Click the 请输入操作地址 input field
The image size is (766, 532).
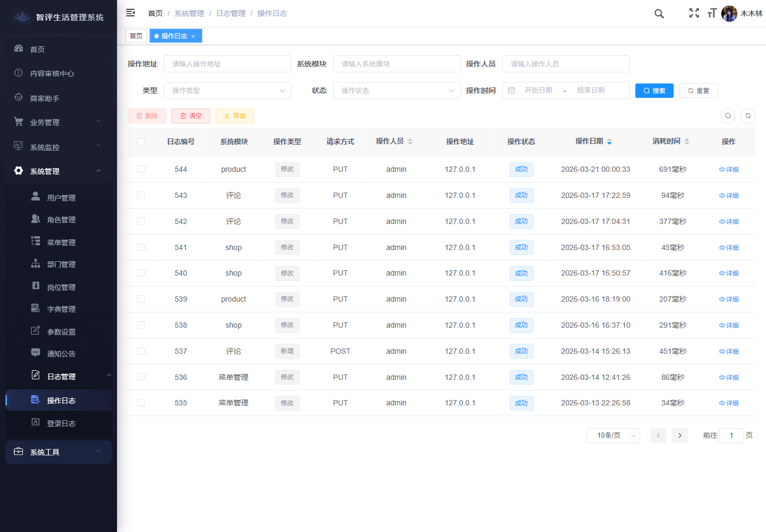(228, 64)
